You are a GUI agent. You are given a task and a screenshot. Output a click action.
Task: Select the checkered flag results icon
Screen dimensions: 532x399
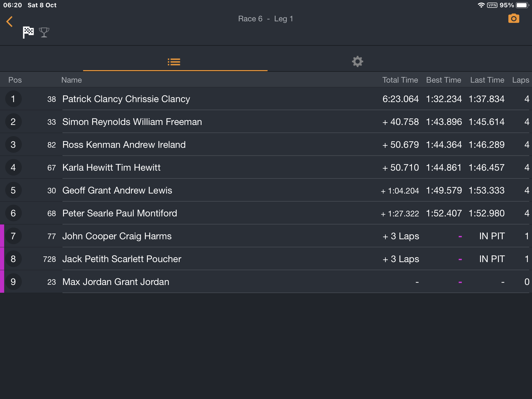tap(28, 32)
